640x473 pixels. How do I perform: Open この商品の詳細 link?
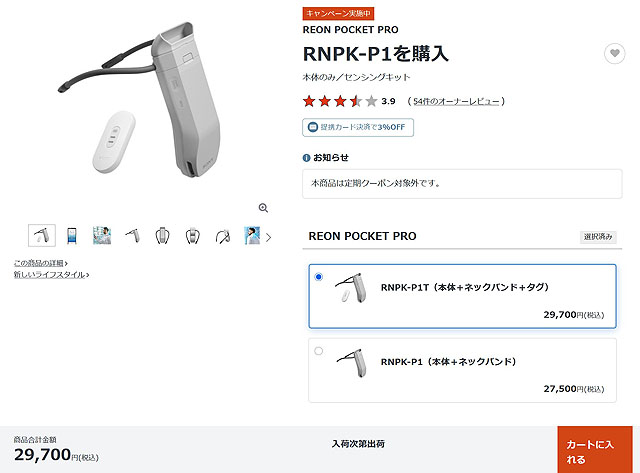point(40,263)
